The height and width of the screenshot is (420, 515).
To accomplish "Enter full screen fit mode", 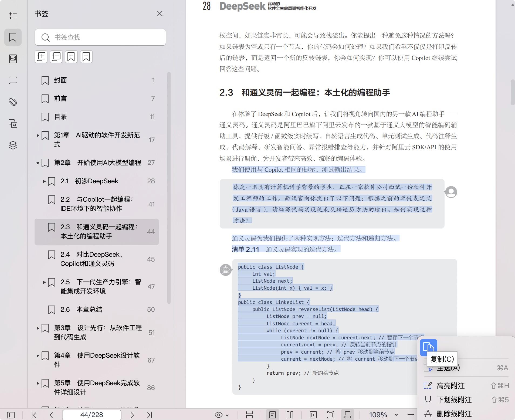I will click(x=331, y=415).
